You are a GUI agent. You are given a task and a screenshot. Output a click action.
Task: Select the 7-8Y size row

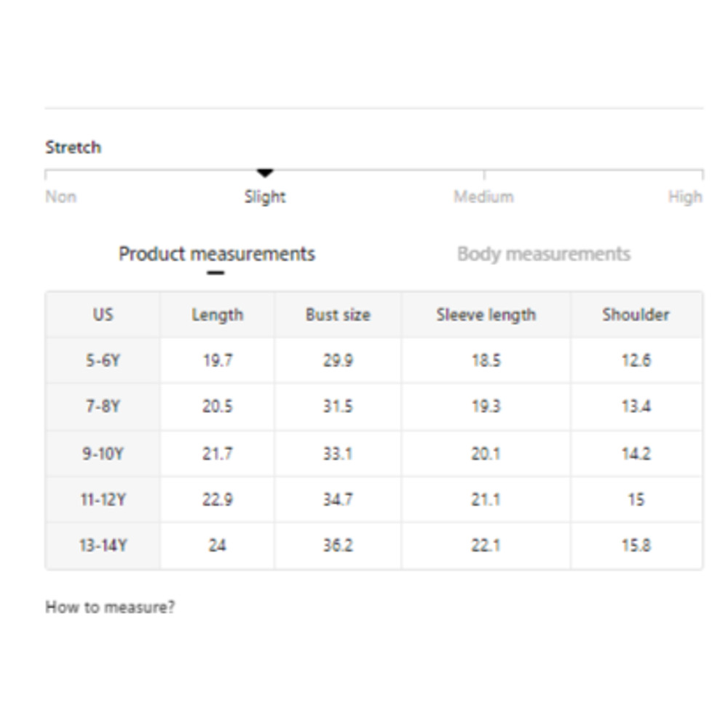coord(103,406)
